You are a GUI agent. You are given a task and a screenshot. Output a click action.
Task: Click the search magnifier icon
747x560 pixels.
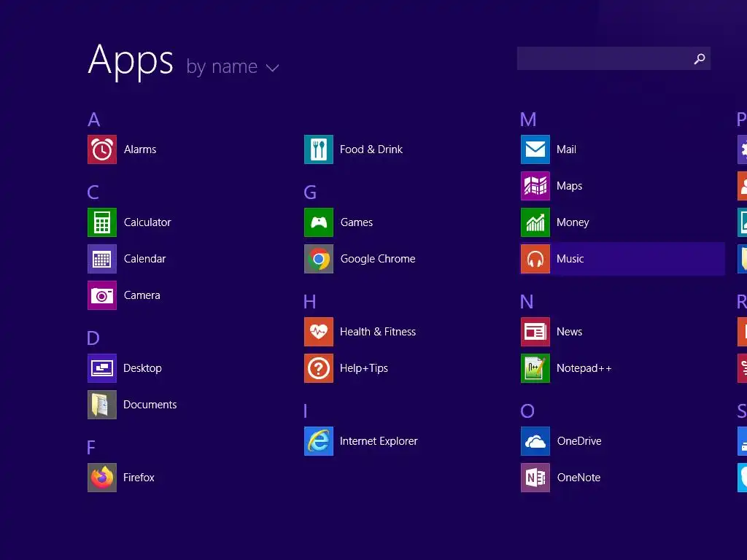(x=700, y=58)
